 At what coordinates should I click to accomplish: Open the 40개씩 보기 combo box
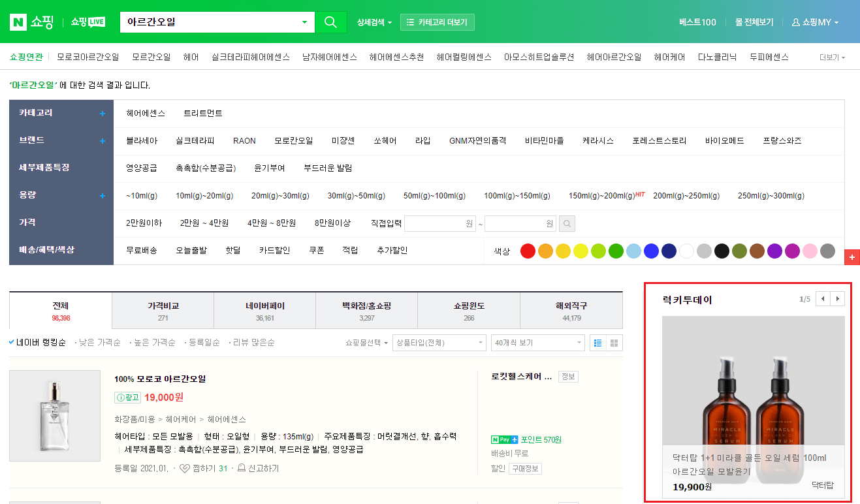(537, 343)
